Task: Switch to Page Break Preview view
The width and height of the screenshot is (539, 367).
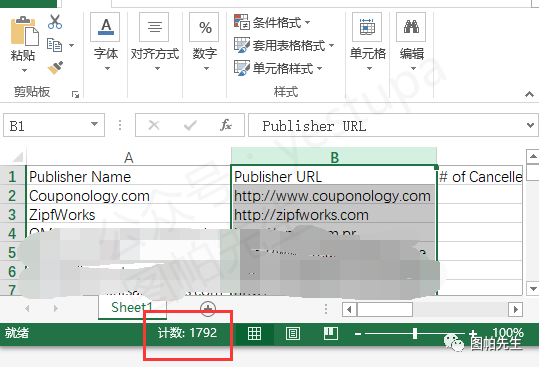Action: [331, 333]
